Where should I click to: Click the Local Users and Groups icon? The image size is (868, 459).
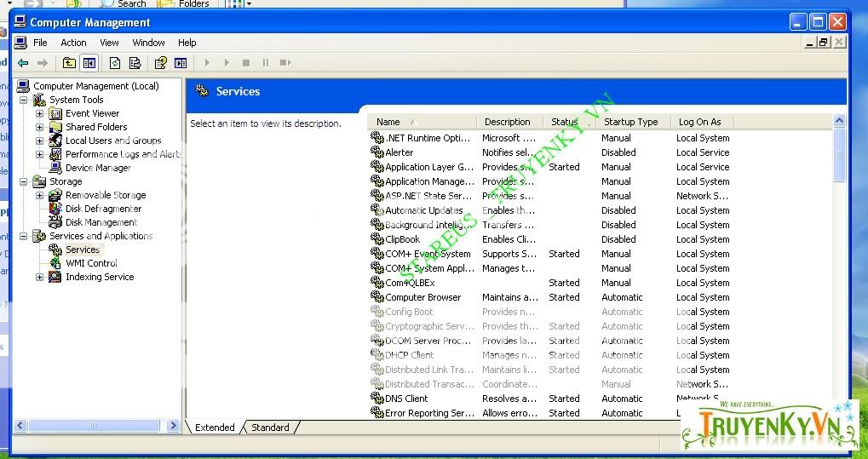55,141
